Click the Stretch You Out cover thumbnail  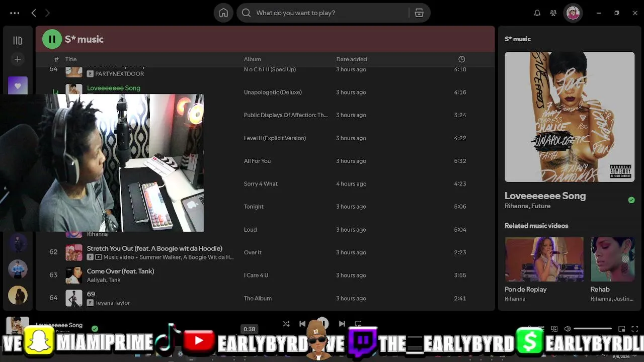coord(74,252)
